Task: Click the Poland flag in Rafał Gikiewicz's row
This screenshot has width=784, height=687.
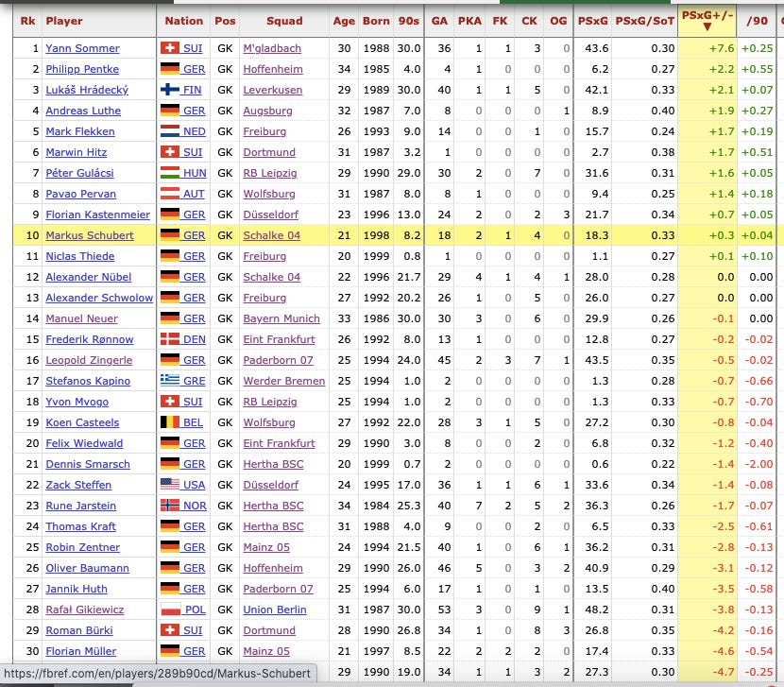Action: [x=170, y=610]
